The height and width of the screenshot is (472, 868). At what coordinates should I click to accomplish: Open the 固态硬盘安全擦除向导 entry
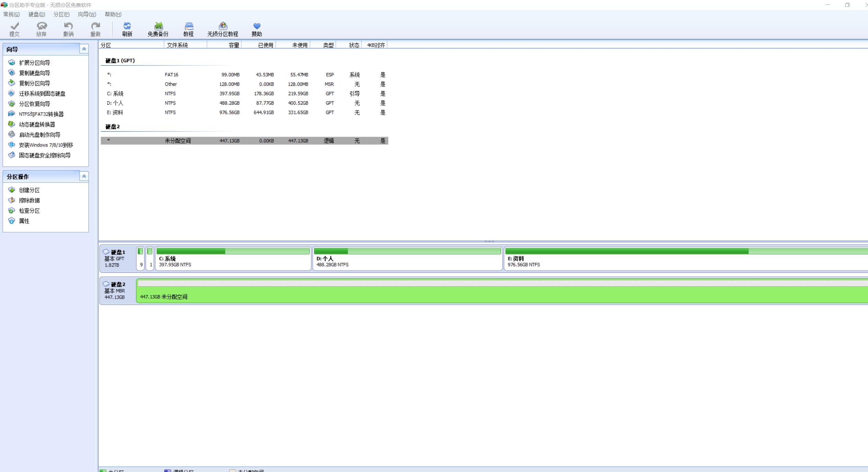point(45,155)
